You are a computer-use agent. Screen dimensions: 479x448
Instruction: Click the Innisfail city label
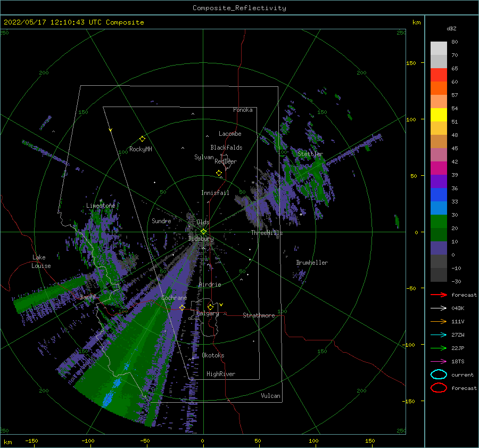tap(215, 193)
